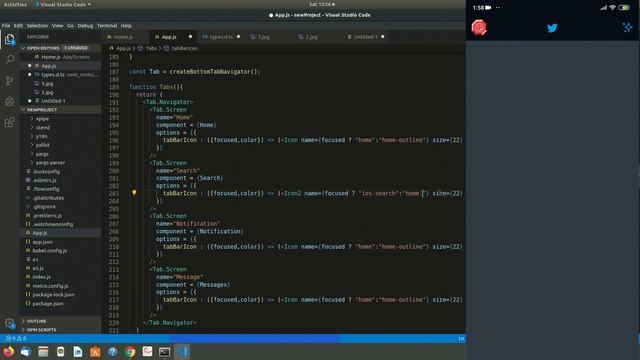
Task: Open metro.config.js in the file tree
Action: 60,286
